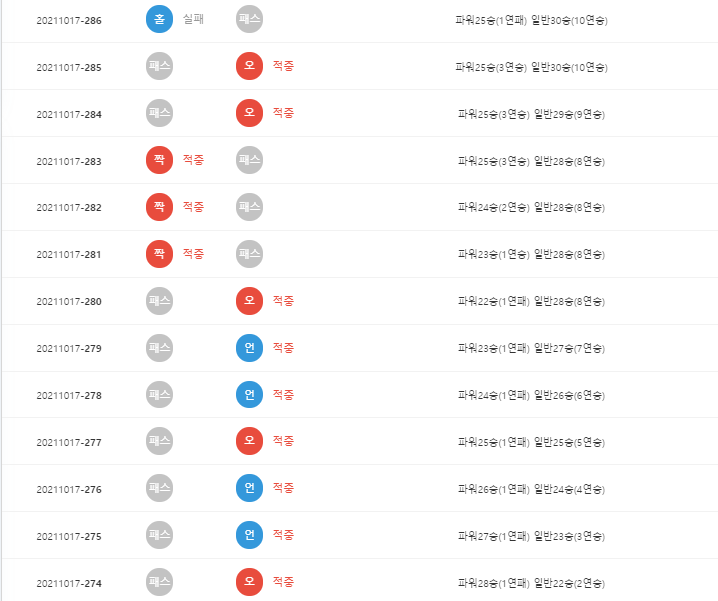Select the red 오 icon in round 280
Screen dimensions: 718x601
(x=250, y=301)
